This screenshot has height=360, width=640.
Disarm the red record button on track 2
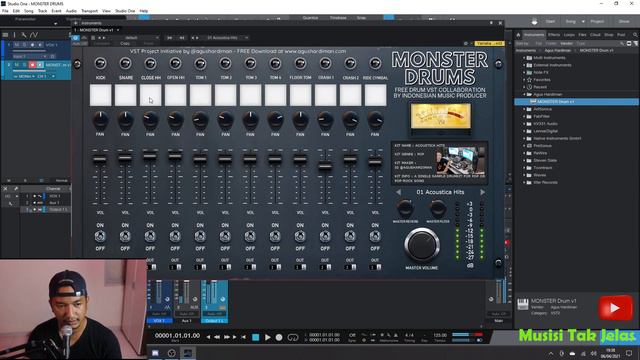coord(32,65)
